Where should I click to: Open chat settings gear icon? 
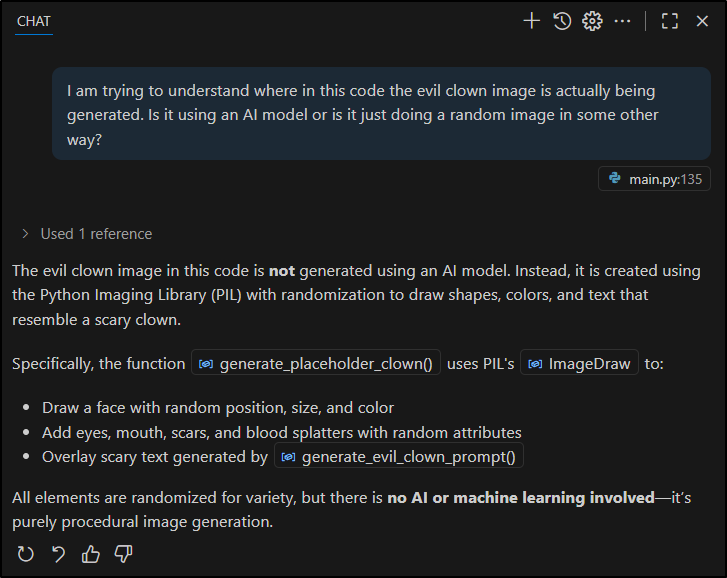point(592,21)
